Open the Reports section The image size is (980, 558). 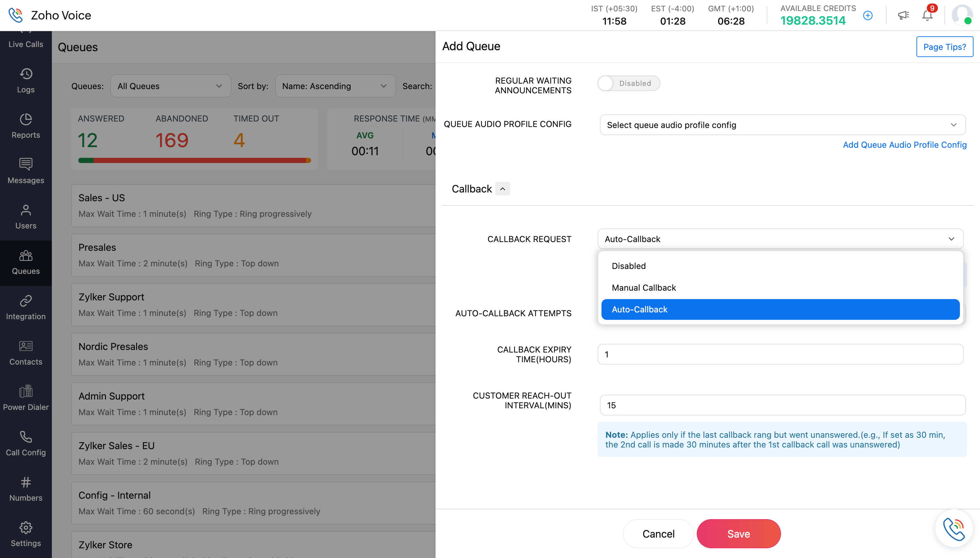coord(25,126)
